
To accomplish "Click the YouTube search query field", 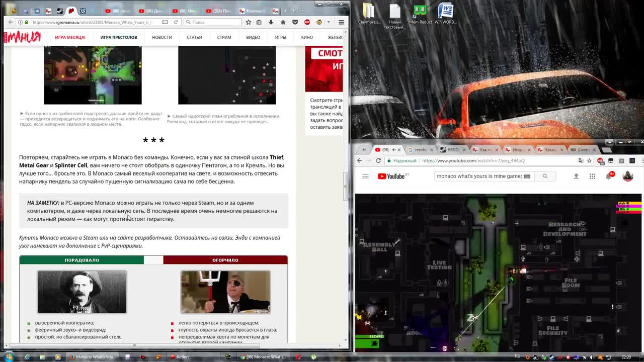I will coord(479,176).
